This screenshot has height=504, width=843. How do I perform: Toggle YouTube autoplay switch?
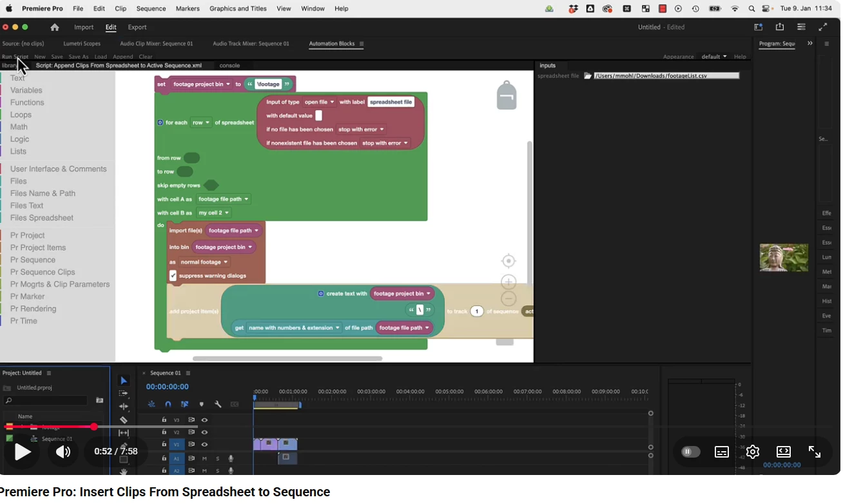coord(690,452)
